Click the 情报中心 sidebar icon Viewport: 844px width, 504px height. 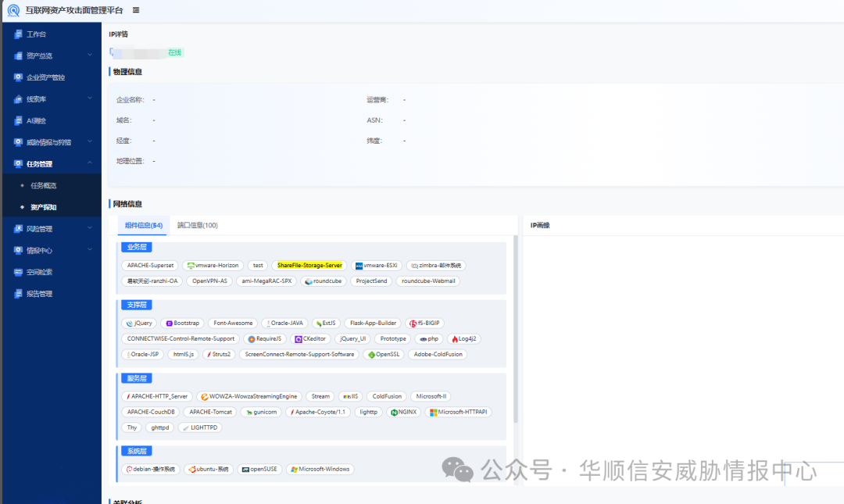18,250
